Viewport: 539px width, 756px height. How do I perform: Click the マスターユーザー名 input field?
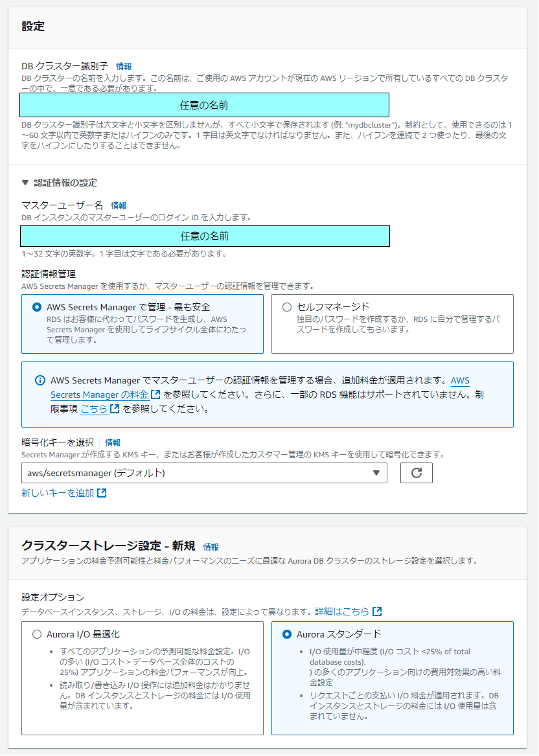tap(205, 236)
